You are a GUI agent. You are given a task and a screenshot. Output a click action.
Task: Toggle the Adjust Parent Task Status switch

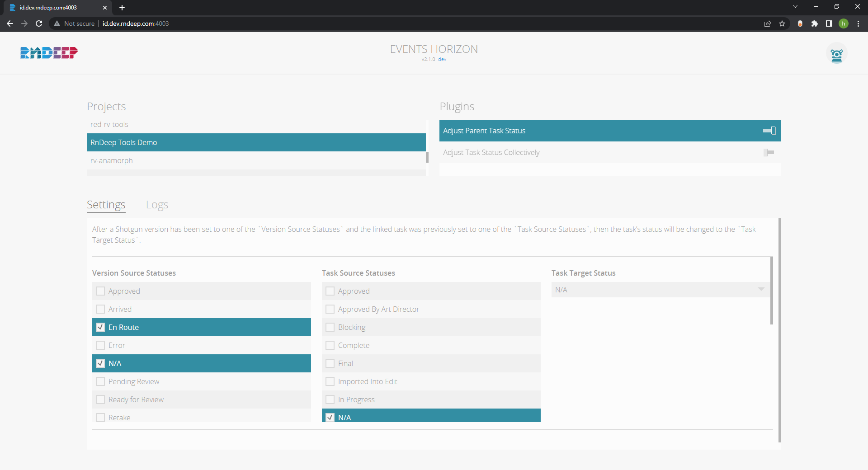(x=769, y=131)
